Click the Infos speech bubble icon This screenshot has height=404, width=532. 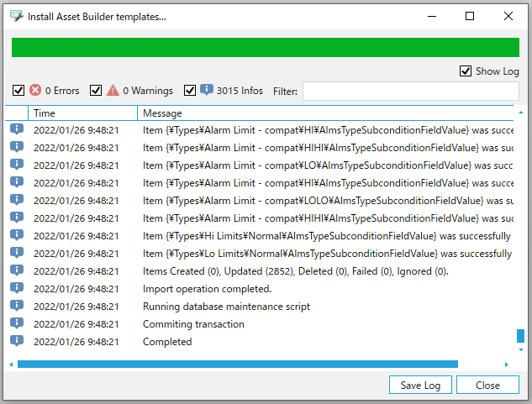pyautogui.click(x=207, y=90)
